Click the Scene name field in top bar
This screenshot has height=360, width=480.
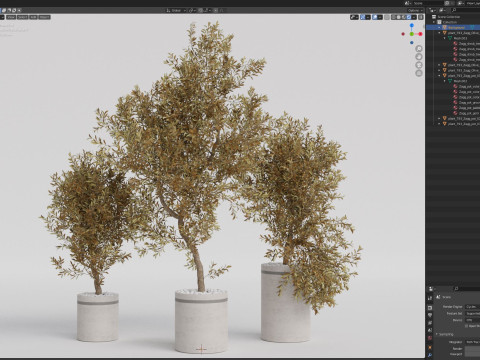point(428,3)
